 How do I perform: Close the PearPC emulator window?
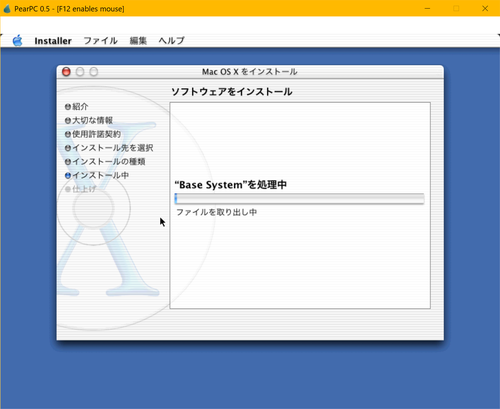(x=485, y=8)
